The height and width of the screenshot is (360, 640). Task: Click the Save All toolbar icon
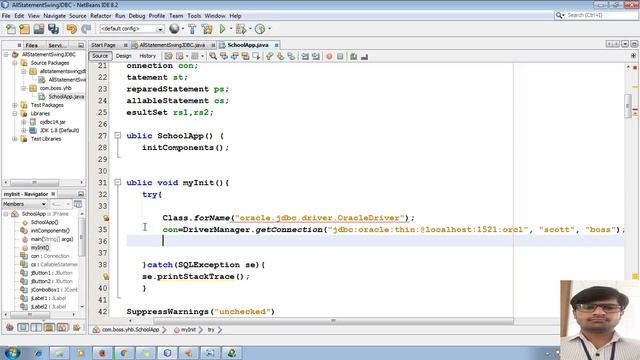tap(53, 29)
